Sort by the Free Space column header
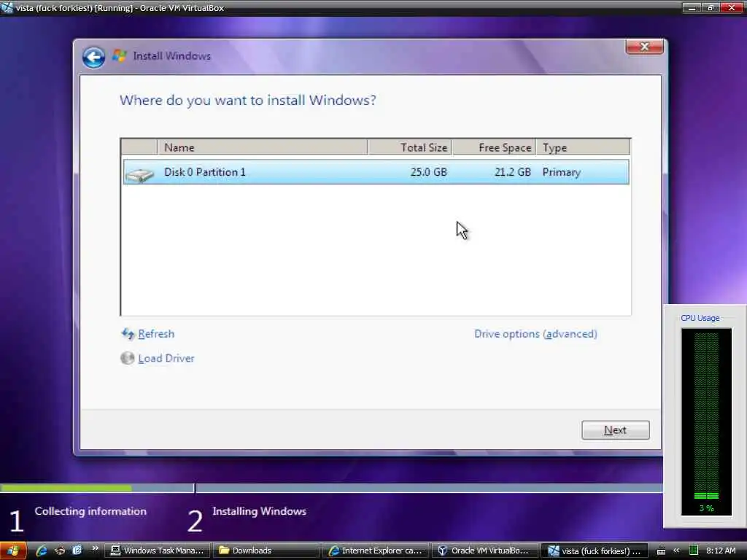The width and height of the screenshot is (747, 560). (x=494, y=147)
